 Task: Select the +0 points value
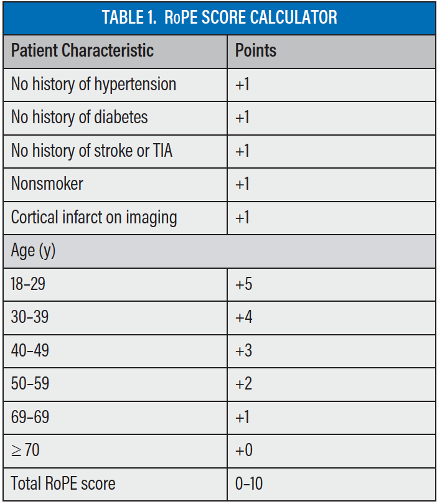pyautogui.click(x=243, y=449)
